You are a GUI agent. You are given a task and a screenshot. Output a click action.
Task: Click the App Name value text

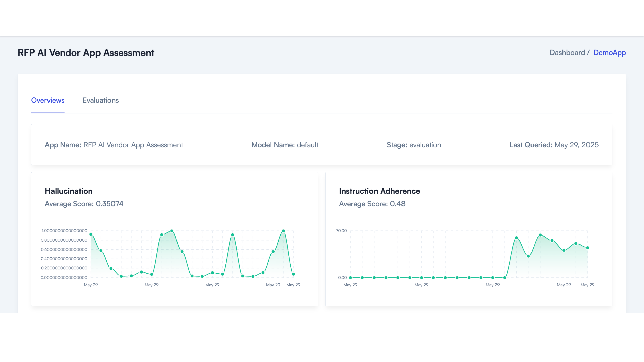click(x=133, y=145)
